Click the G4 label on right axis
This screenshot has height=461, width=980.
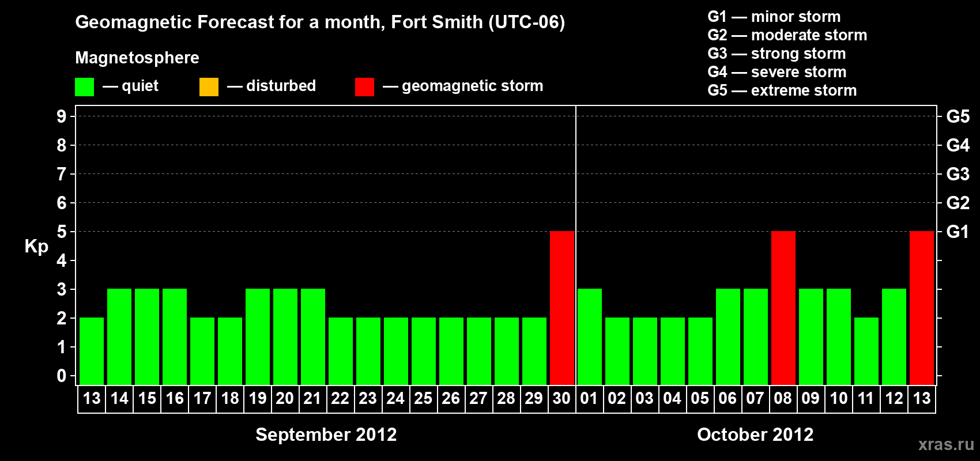pos(958,145)
